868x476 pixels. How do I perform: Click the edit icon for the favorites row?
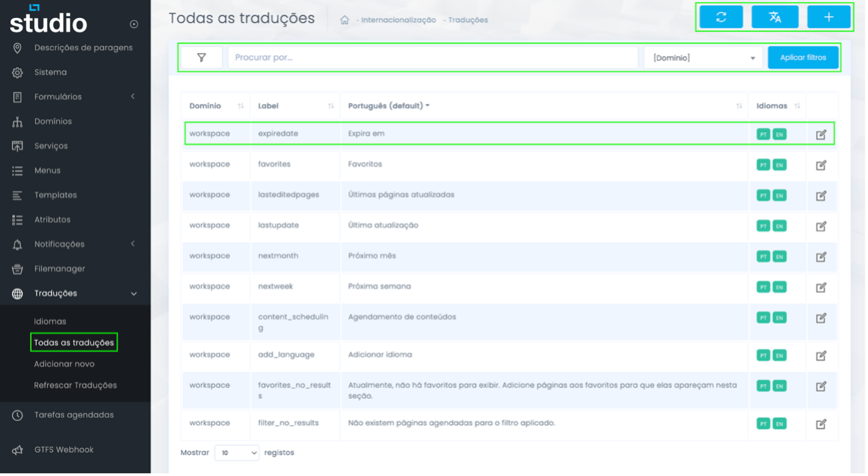(821, 164)
